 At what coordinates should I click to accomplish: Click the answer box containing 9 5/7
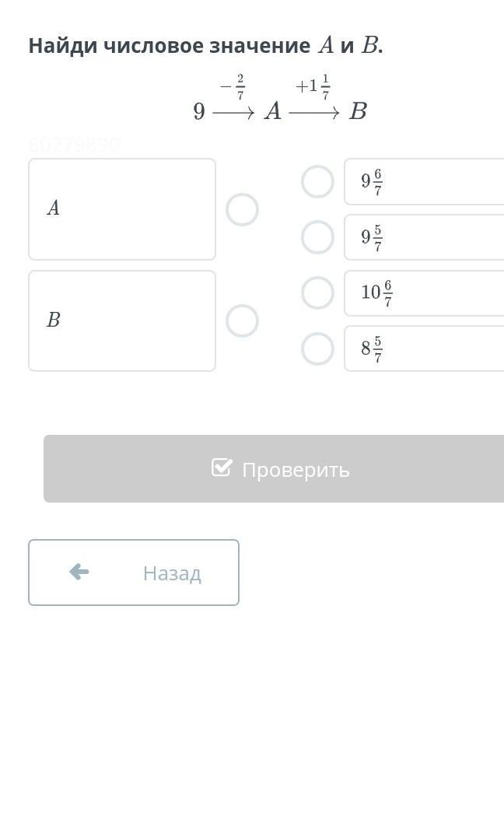point(424,237)
